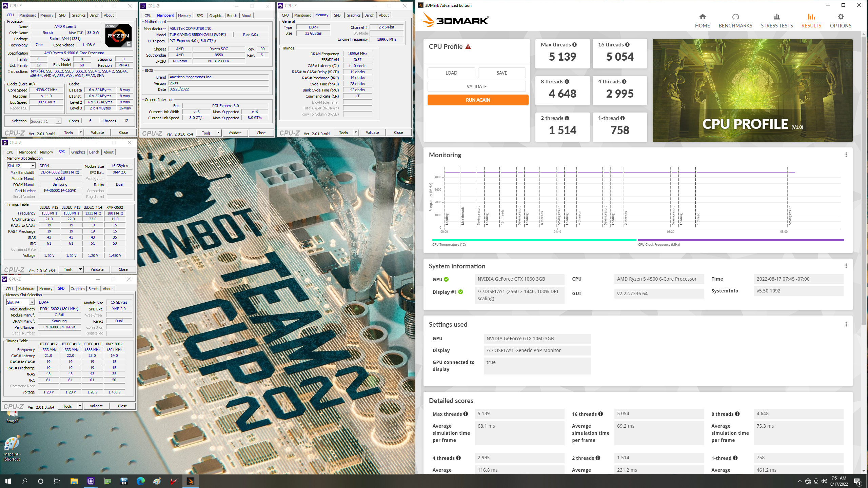The image size is (868, 488).
Task: Click the VALIDATE button in 3DMark
Action: pos(476,86)
